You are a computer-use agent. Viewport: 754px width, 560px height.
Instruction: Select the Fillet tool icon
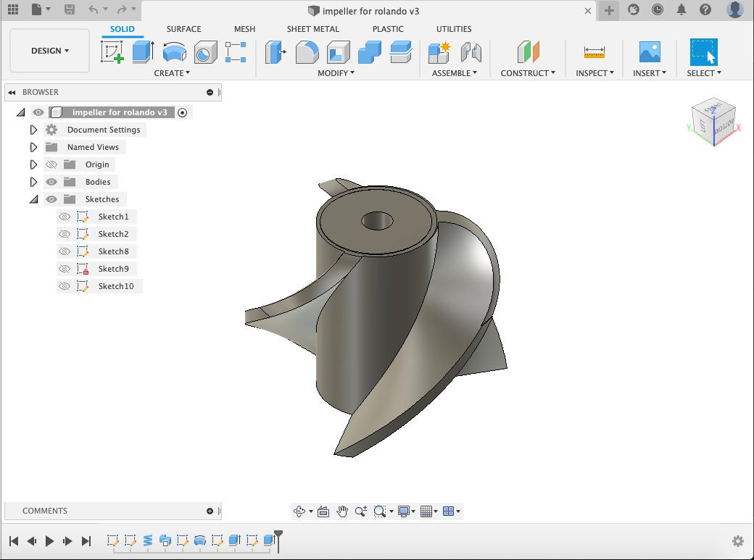tap(307, 52)
